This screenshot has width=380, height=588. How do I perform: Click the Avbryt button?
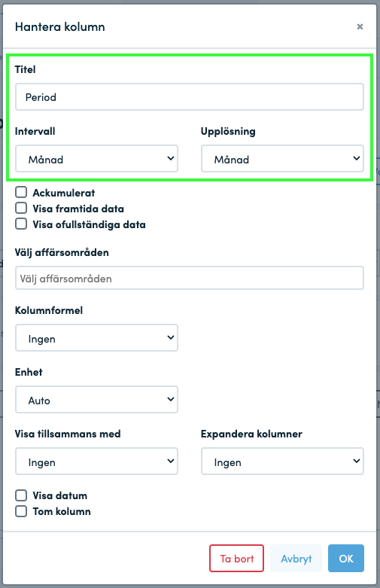[296, 559]
